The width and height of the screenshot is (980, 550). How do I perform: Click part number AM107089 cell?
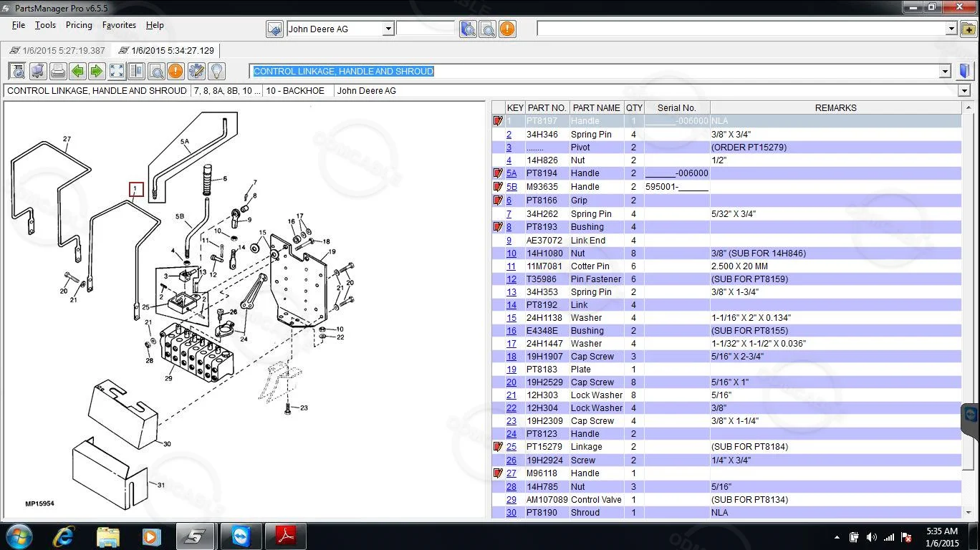(547, 500)
